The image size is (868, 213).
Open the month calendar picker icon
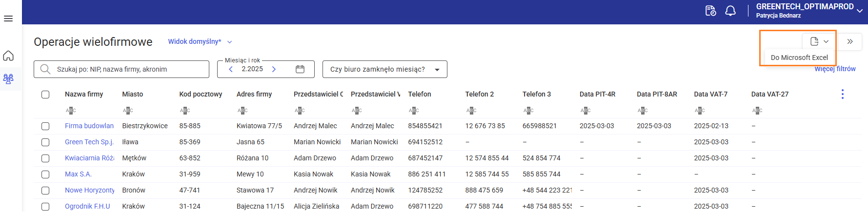tap(300, 69)
